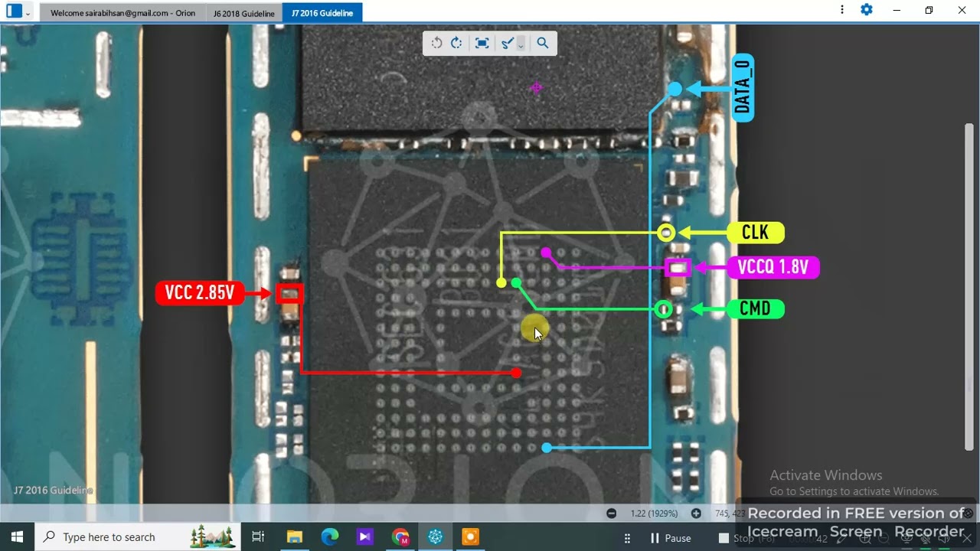Screen dimensions: 980x551
Task: Switch to the Welcome Orion tab
Action: [x=122, y=13]
